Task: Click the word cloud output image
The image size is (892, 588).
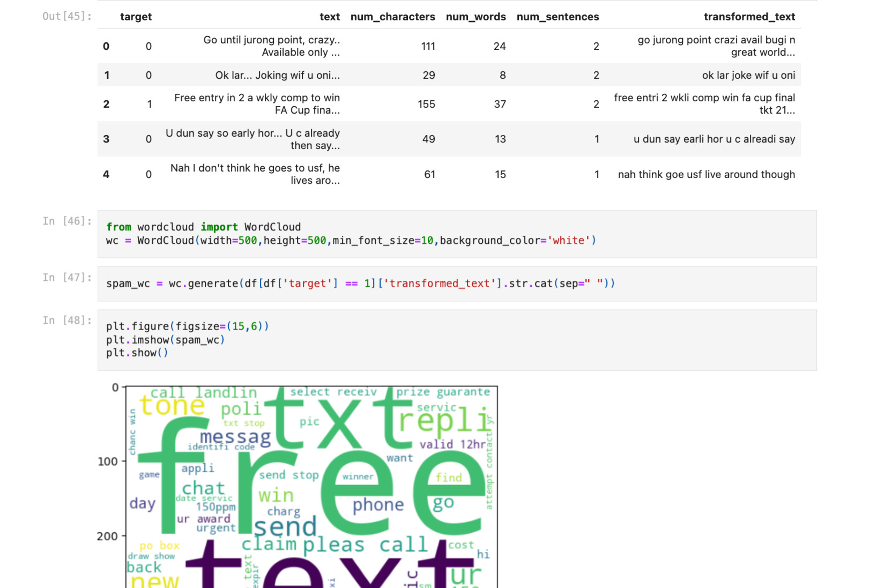Action: 311,487
